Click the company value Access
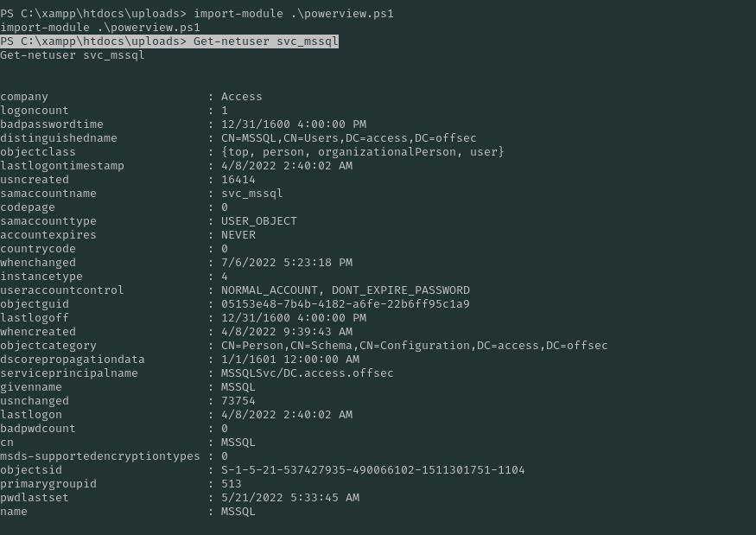The image size is (756, 535). (x=241, y=97)
